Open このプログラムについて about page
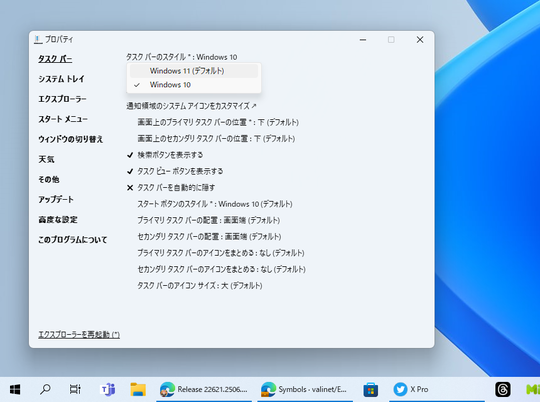This screenshot has height=402, width=540. [x=73, y=240]
